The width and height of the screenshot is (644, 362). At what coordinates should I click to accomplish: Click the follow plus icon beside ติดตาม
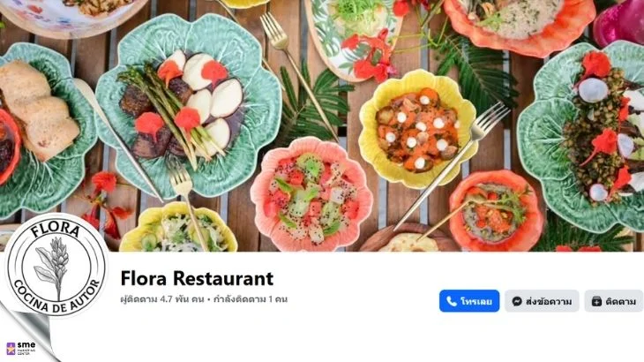(x=596, y=302)
